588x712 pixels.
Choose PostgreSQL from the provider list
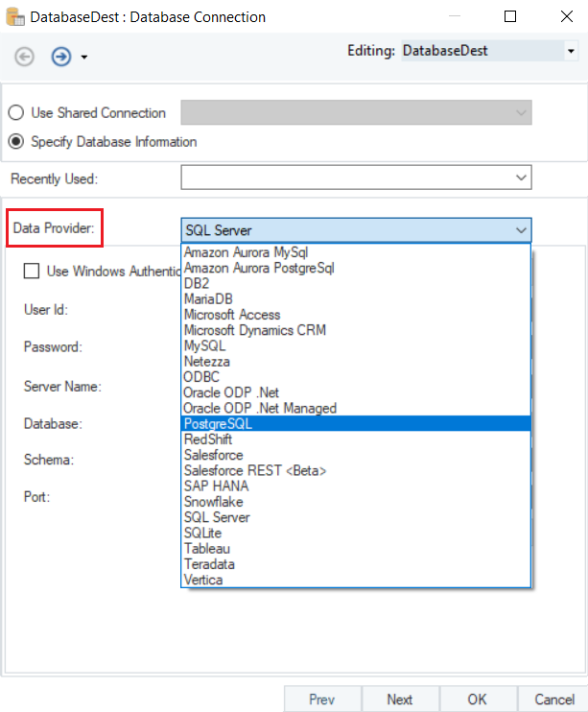(x=219, y=424)
